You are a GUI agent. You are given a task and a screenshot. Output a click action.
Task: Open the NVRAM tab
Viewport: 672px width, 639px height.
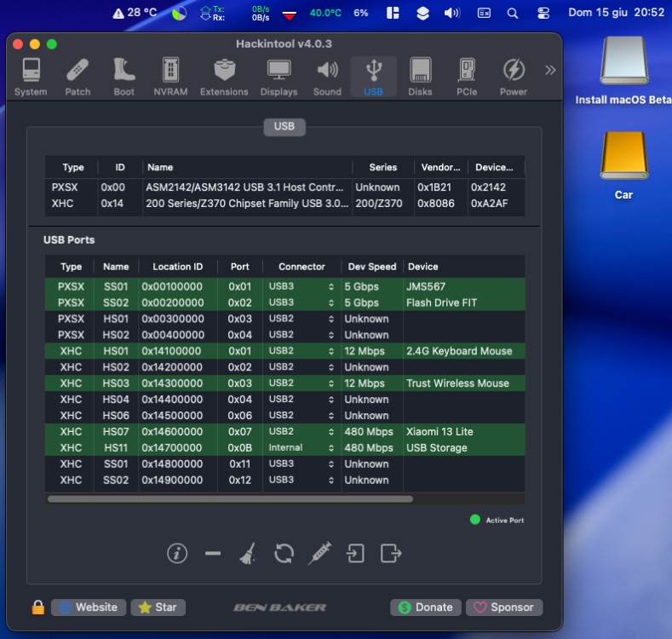tap(170, 78)
